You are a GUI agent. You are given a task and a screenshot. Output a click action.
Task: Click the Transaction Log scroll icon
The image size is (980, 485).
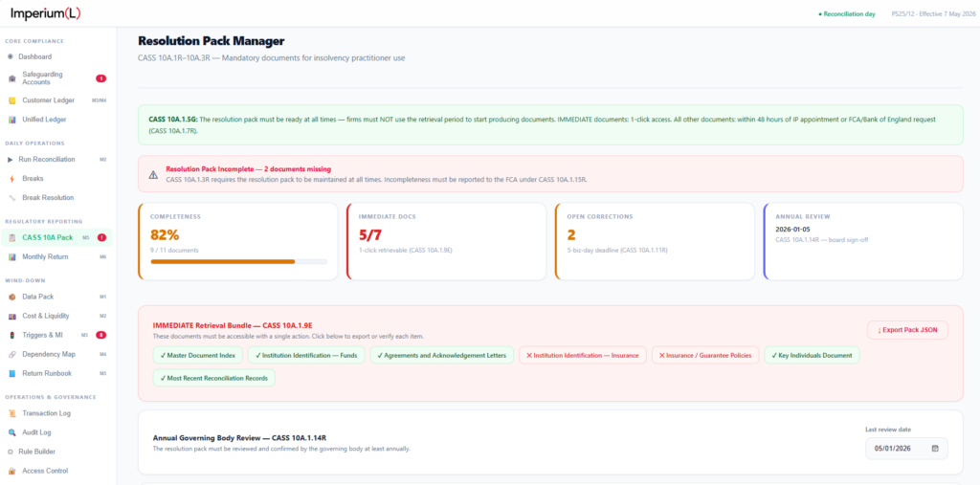pos(11,413)
